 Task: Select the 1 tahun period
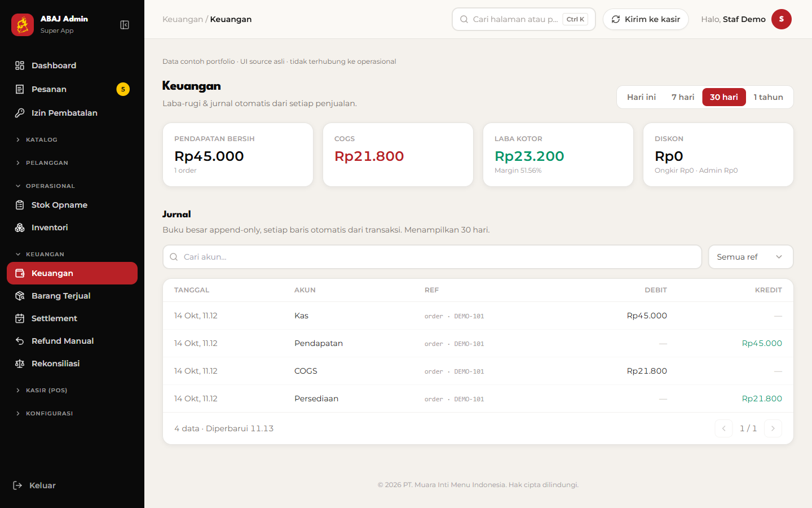tap(768, 97)
